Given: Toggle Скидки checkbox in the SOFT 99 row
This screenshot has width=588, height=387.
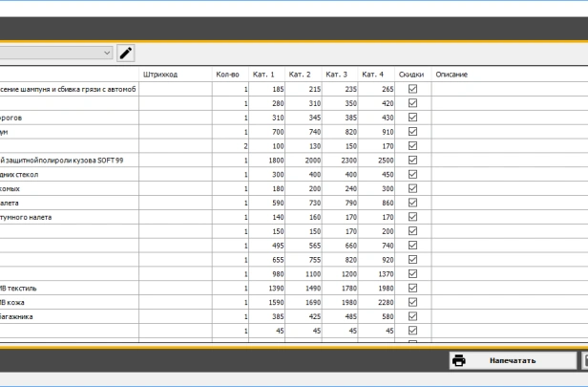Looking at the screenshot, I should 412,161.
